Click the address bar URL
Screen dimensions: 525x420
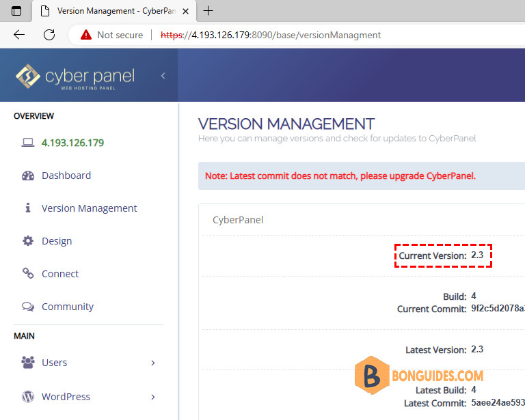click(x=271, y=35)
